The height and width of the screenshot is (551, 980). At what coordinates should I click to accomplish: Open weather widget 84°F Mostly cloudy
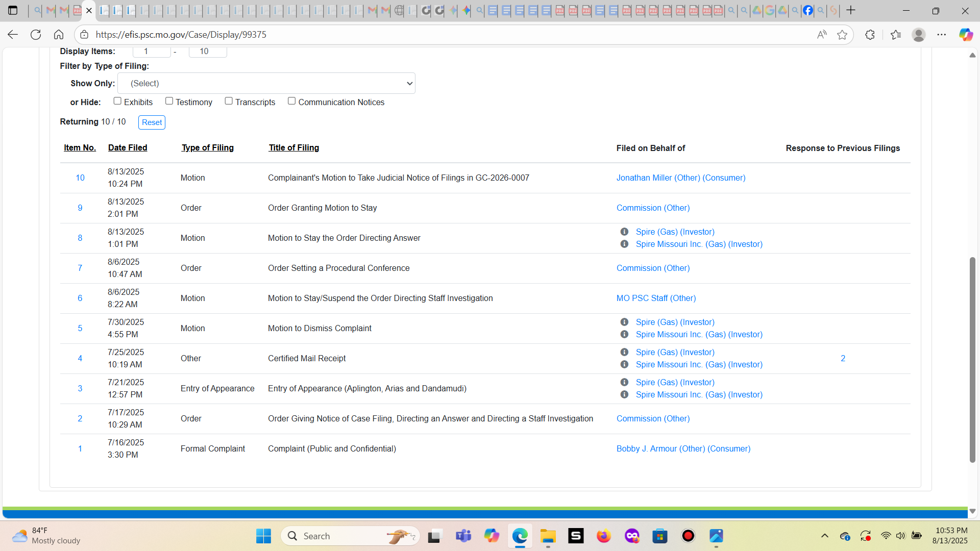46,536
